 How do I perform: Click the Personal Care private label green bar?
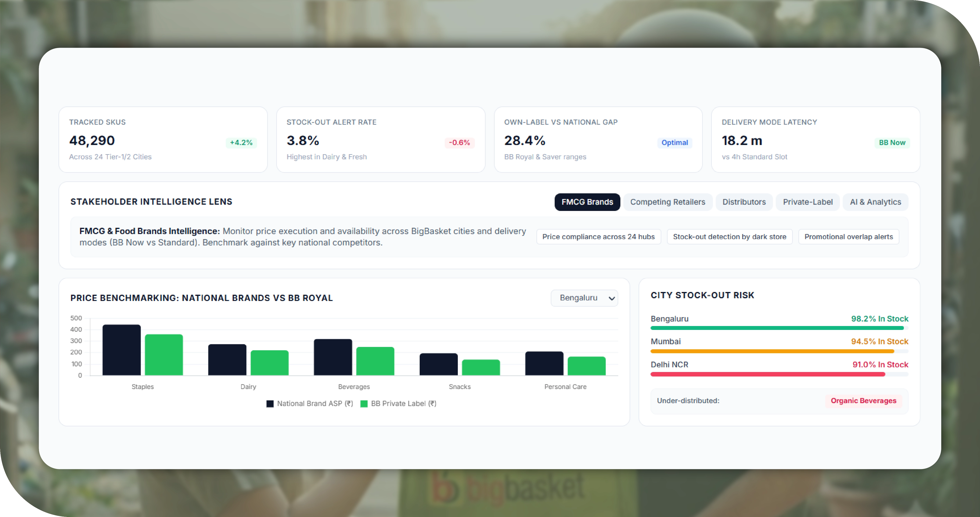tap(587, 366)
